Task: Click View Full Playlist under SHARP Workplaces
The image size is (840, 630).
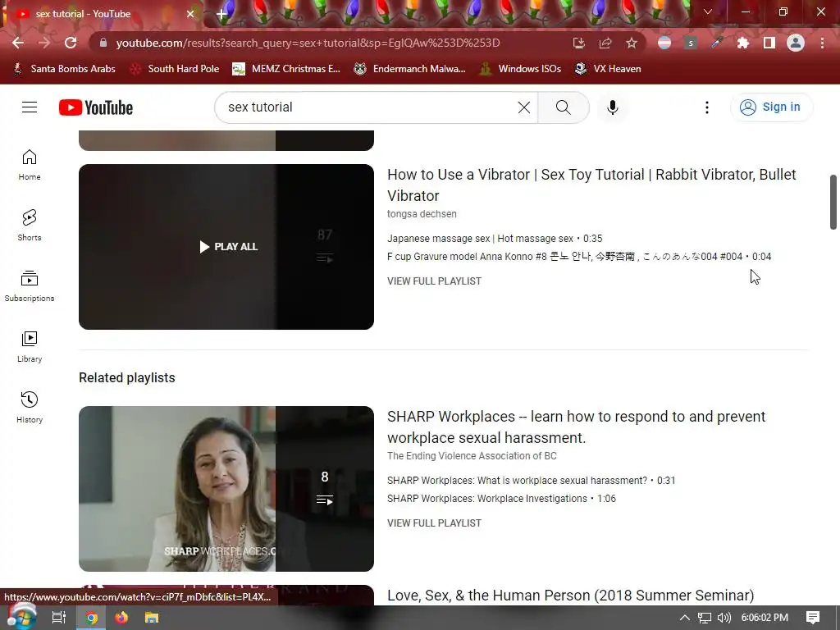Action: coord(435,523)
